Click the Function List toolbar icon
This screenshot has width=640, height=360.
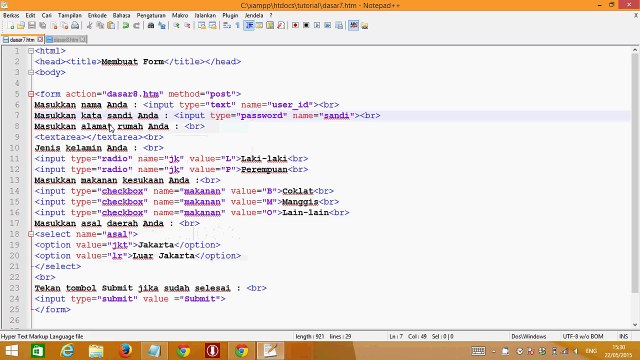pyautogui.click(x=281, y=25)
